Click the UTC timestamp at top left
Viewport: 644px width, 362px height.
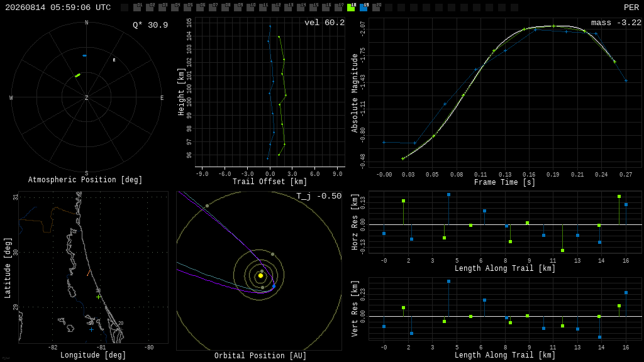58,8
